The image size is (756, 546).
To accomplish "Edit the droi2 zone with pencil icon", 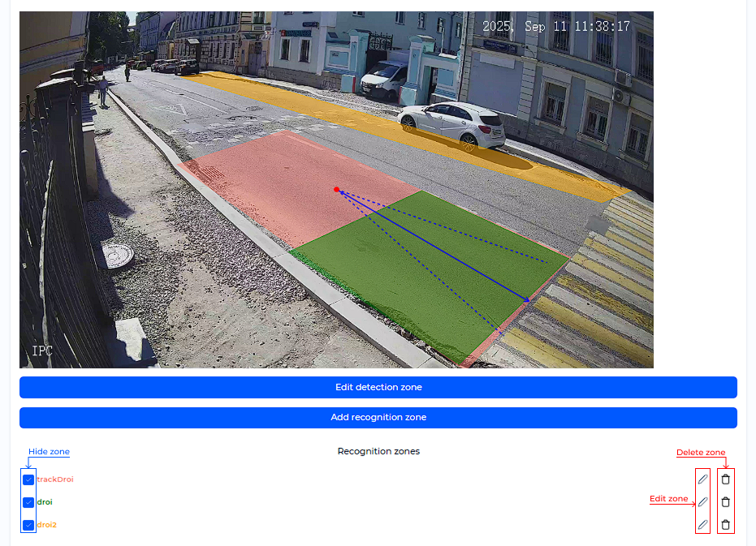I will pyautogui.click(x=702, y=525).
